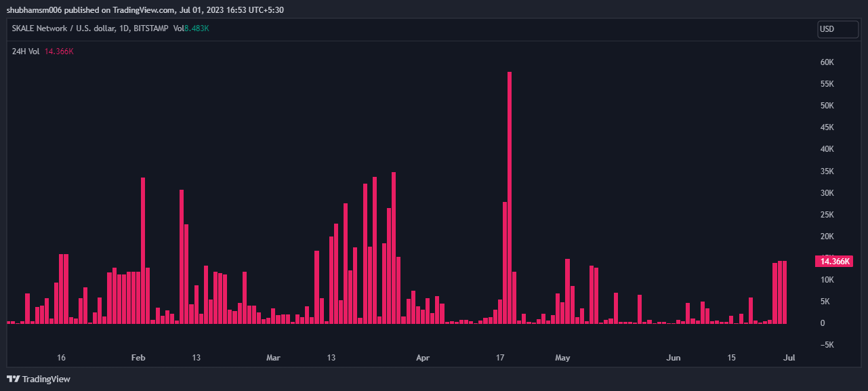The height and width of the screenshot is (391, 868).
Task: Click the Jun date label on the time axis
Action: [674, 357]
